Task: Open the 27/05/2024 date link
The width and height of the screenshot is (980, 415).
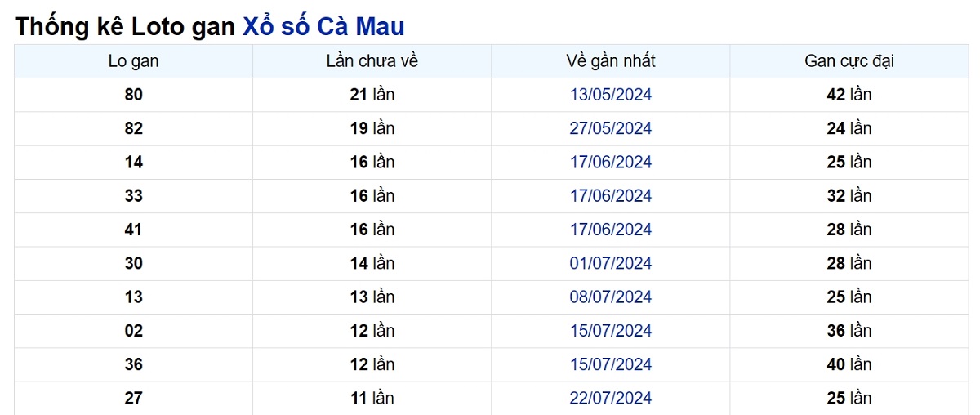Action: (x=611, y=128)
